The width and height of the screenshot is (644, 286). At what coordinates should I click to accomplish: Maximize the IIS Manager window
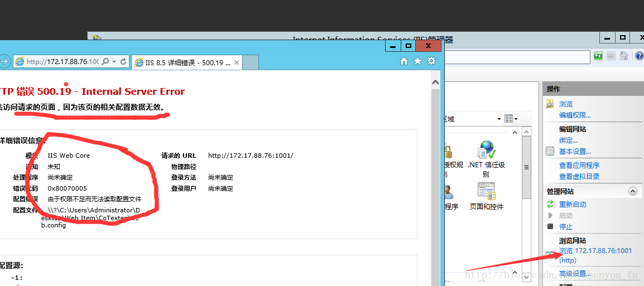point(623,37)
